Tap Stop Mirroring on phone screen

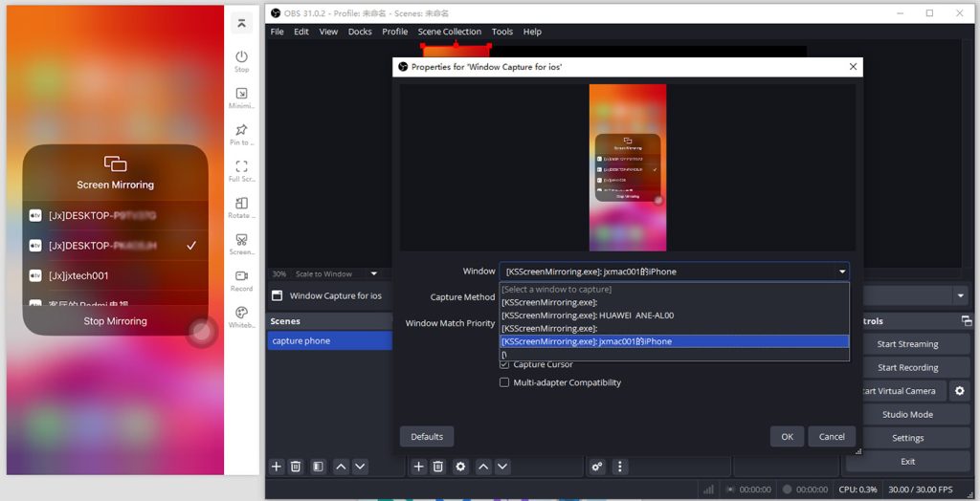116,321
